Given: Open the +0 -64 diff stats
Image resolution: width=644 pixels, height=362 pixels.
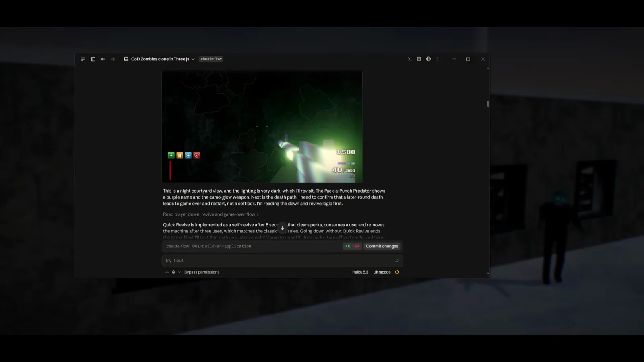Looking at the screenshot, I should (x=352, y=246).
